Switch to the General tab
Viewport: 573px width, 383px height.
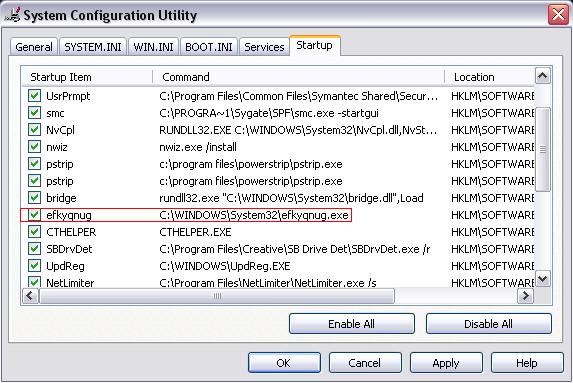34,47
